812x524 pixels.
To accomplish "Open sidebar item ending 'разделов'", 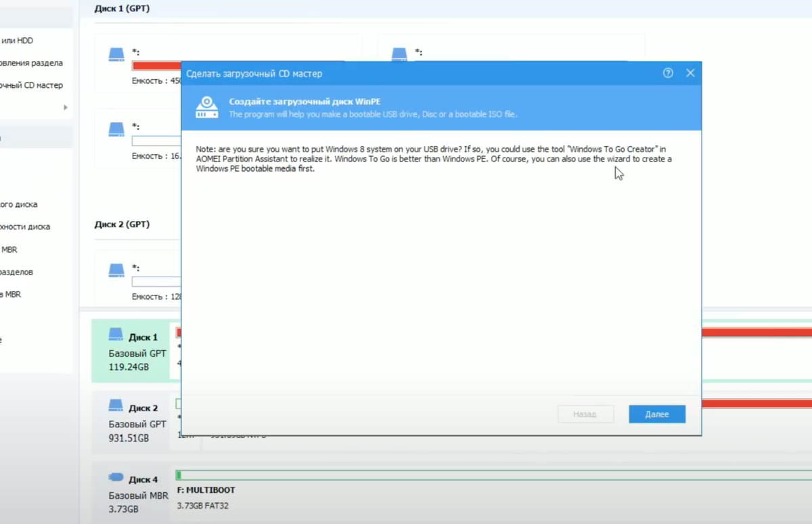I will coord(17,272).
